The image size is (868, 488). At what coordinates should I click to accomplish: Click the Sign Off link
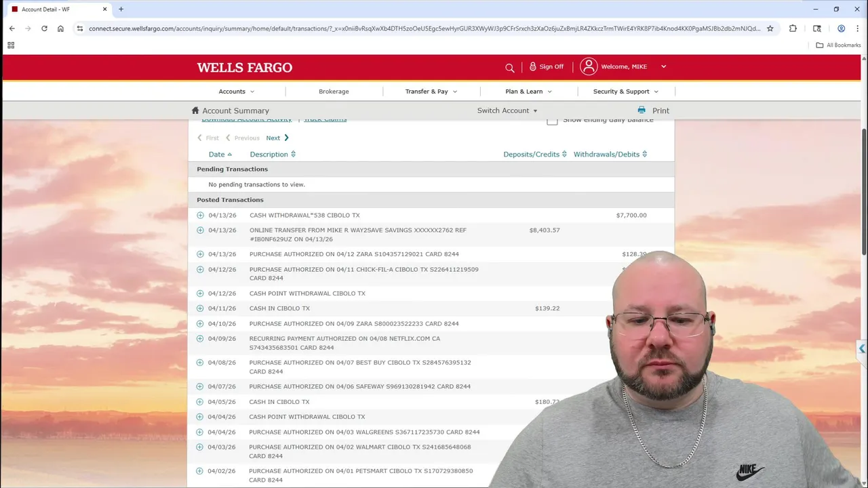[551, 66]
